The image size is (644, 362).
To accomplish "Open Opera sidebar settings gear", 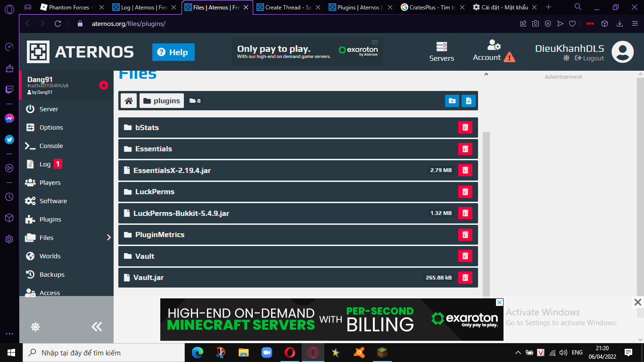I will [9, 239].
